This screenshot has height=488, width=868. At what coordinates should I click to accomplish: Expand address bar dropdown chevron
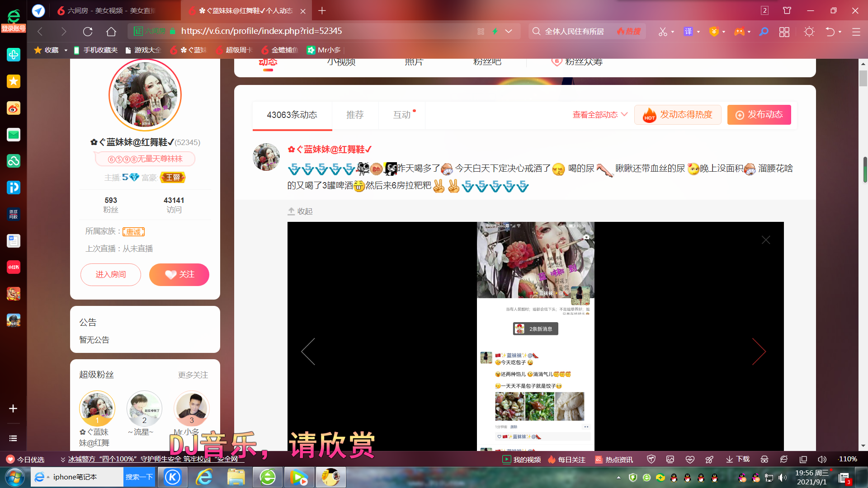coord(509,31)
